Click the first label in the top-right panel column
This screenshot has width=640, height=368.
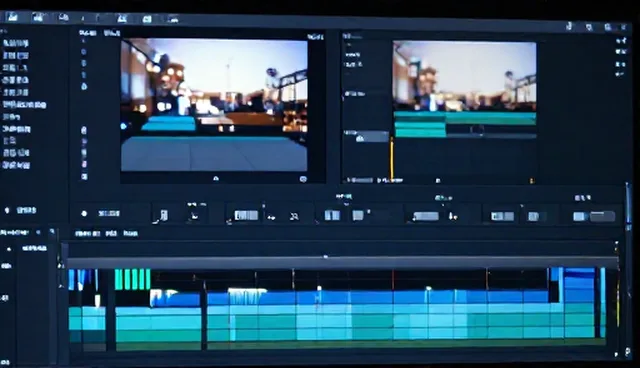[x=620, y=41]
